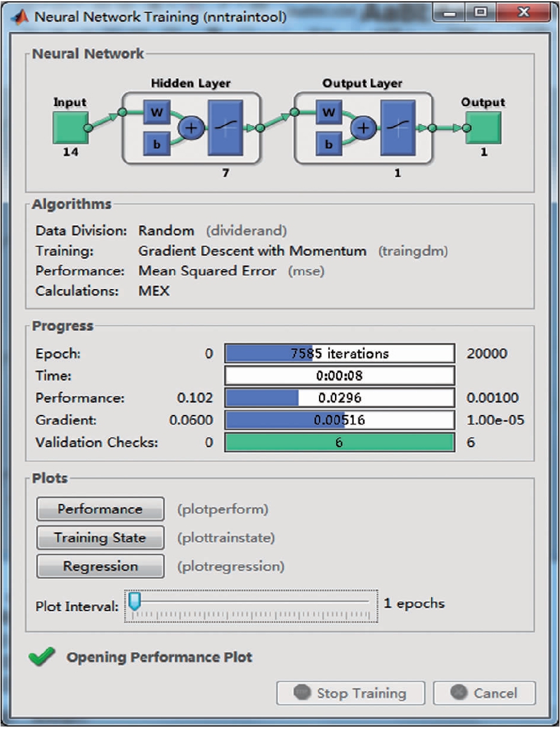This screenshot has height=729, width=560.
Task: Click the Output Layer bias b block
Action: [329, 145]
